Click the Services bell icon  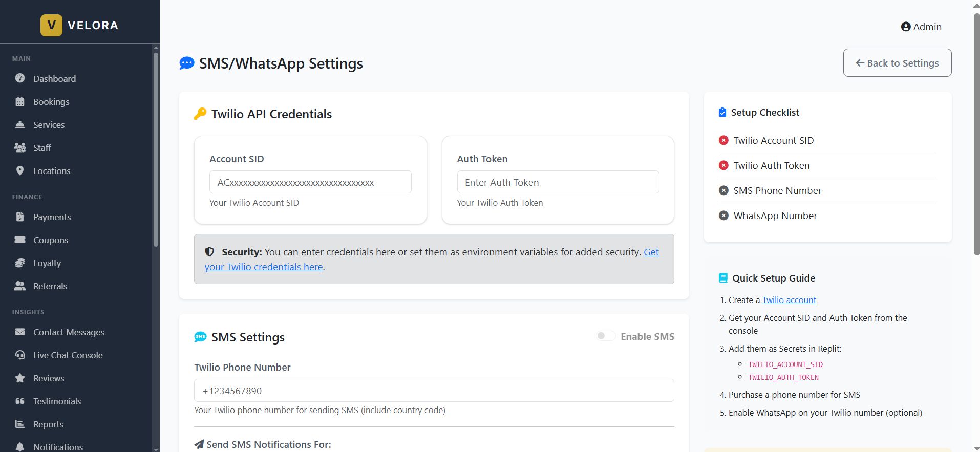click(20, 124)
